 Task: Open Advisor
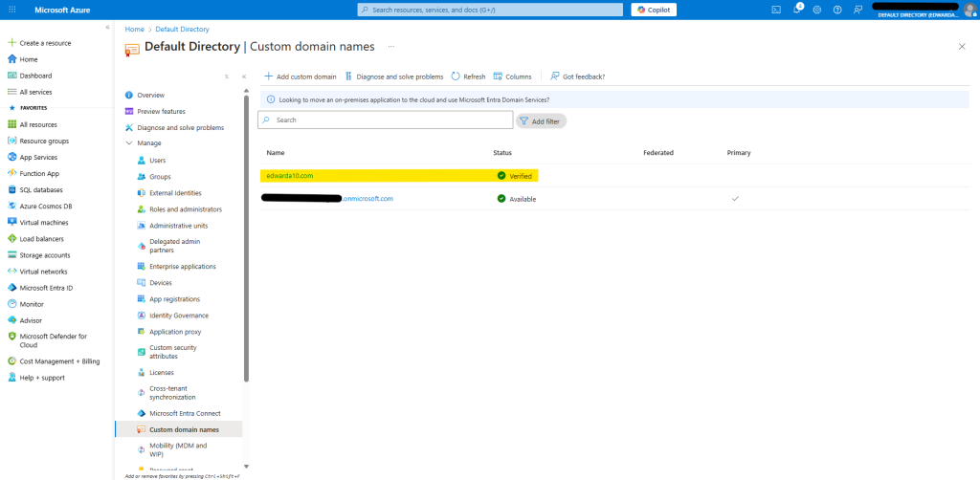(x=25, y=320)
